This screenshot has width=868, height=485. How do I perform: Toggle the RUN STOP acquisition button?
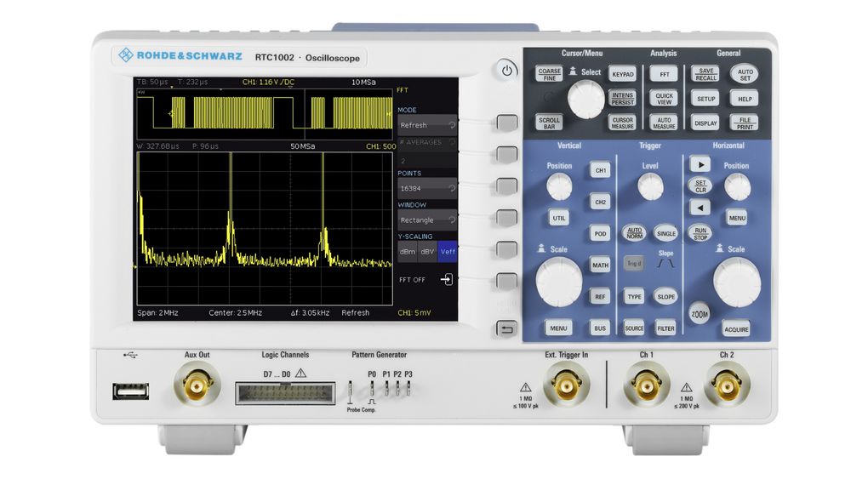coord(700,234)
